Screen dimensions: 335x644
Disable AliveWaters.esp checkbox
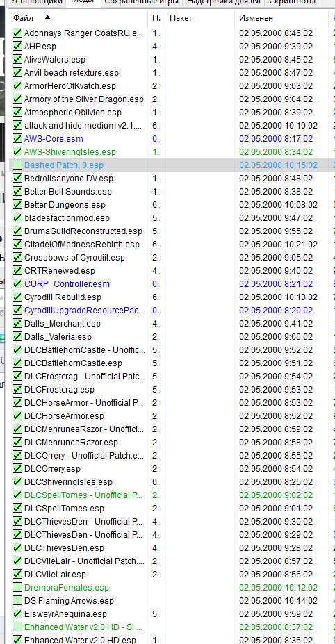[17, 60]
